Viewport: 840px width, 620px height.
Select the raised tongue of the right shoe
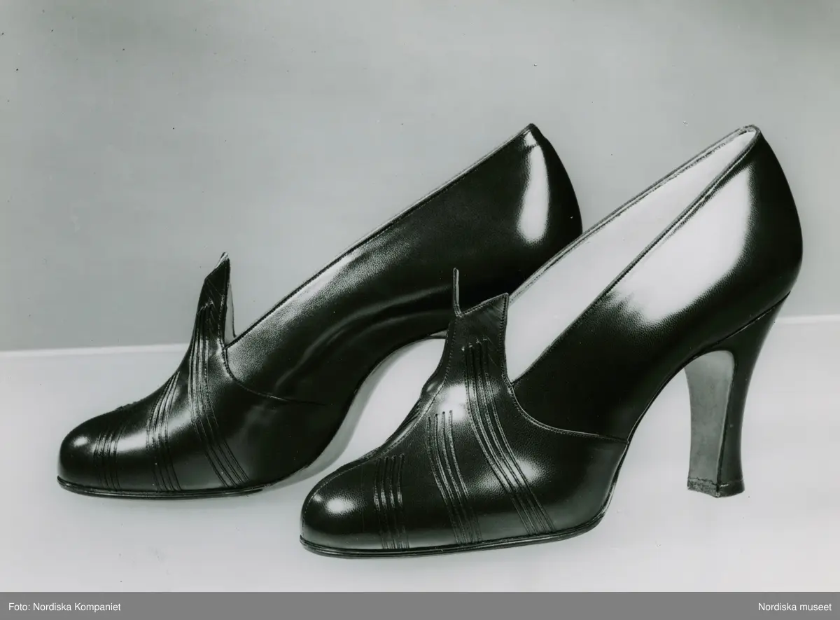point(483,315)
